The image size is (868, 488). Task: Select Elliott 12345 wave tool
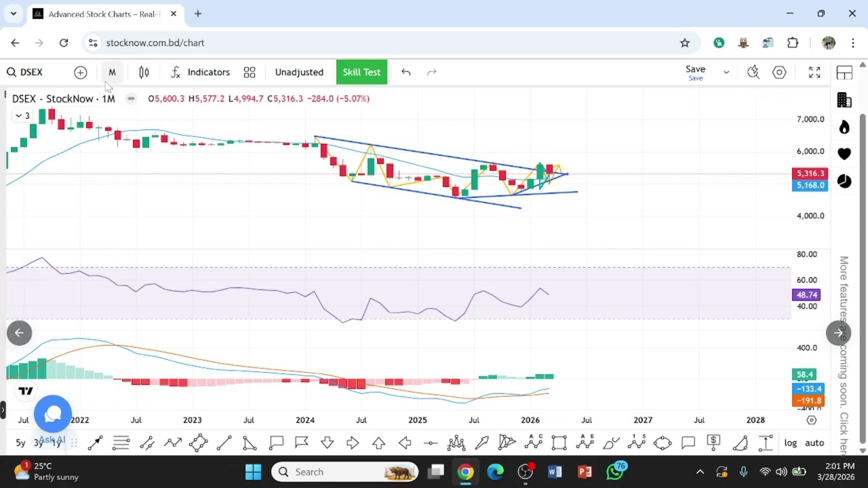pyautogui.click(x=636, y=443)
